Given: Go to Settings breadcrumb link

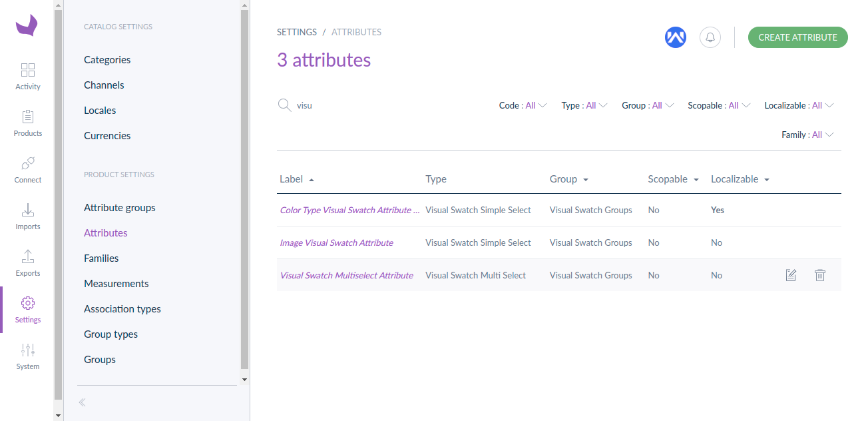Looking at the screenshot, I should coord(297,32).
